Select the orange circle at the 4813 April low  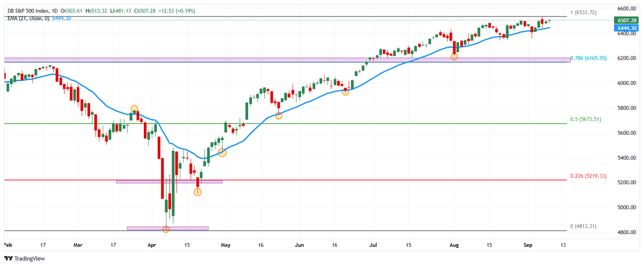(x=166, y=229)
